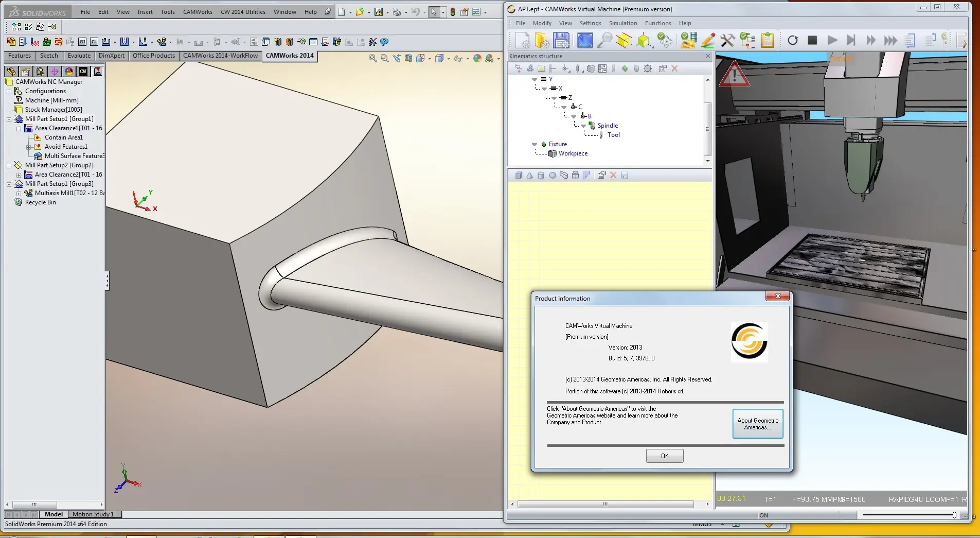Close the Kinematics structure panel

pos(707,56)
